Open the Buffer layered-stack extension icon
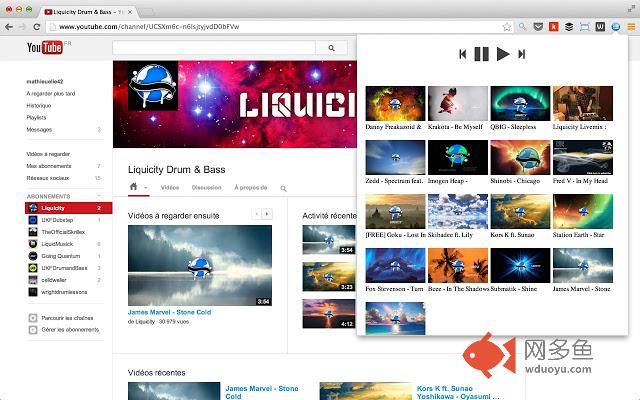 point(569,27)
